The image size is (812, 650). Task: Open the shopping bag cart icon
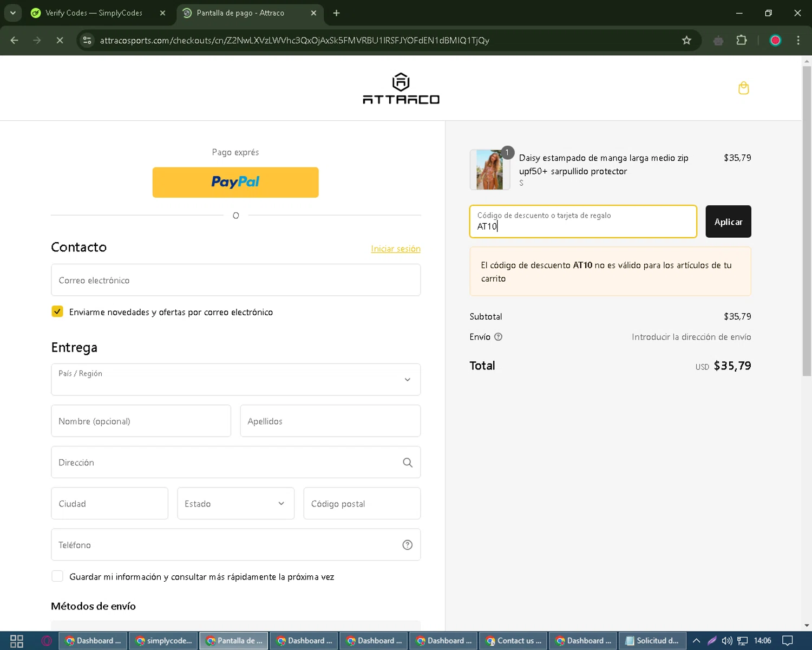click(744, 88)
